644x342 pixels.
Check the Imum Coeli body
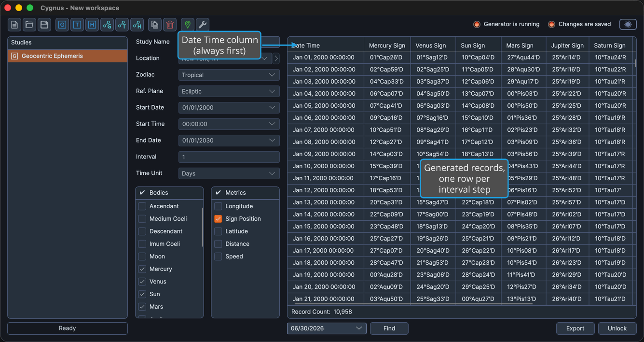click(142, 244)
